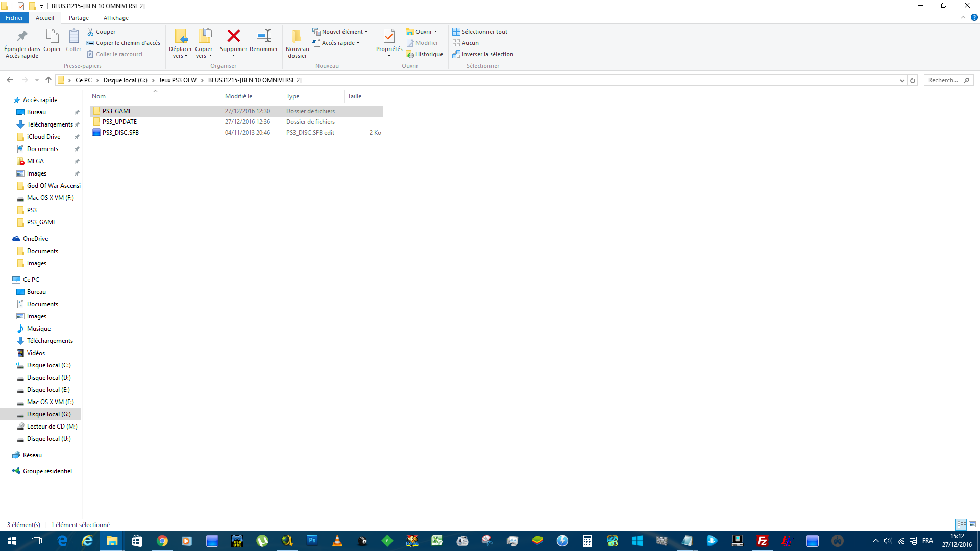Open Musique under Ce PC
The height and width of the screenshot is (551, 980).
pos(38,329)
